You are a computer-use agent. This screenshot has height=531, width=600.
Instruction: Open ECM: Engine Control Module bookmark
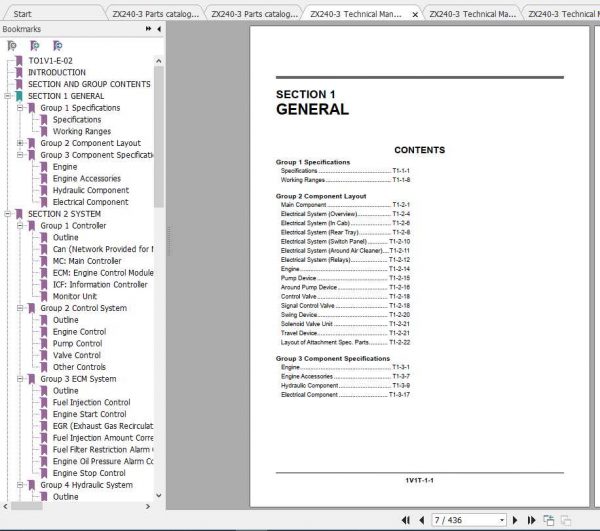pyautogui.click(x=103, y=273)
